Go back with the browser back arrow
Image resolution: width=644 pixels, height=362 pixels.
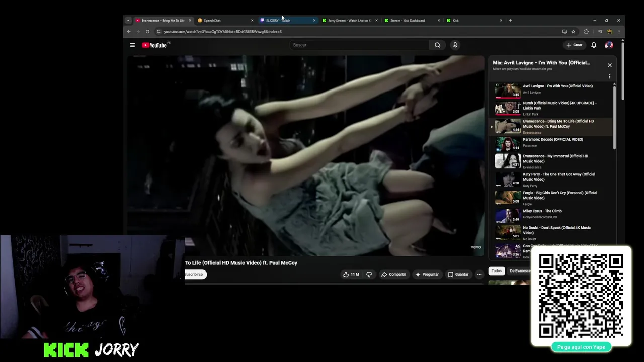coord(129,32)
